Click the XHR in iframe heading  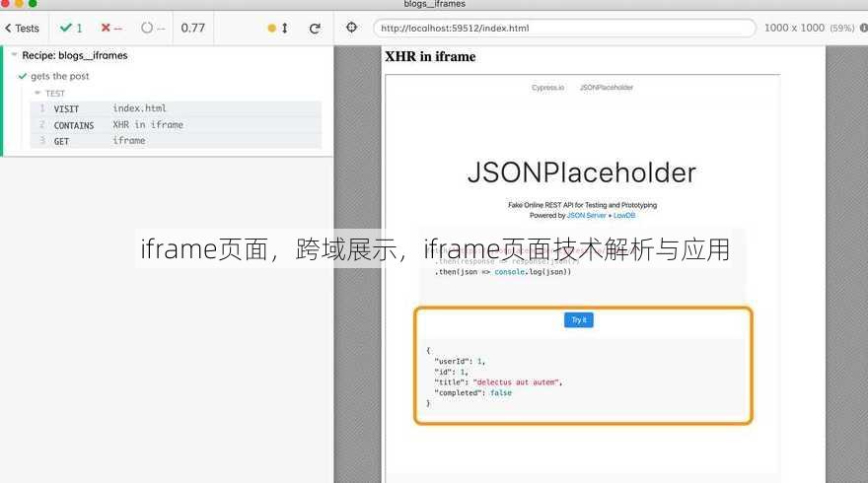click(430, 56)
